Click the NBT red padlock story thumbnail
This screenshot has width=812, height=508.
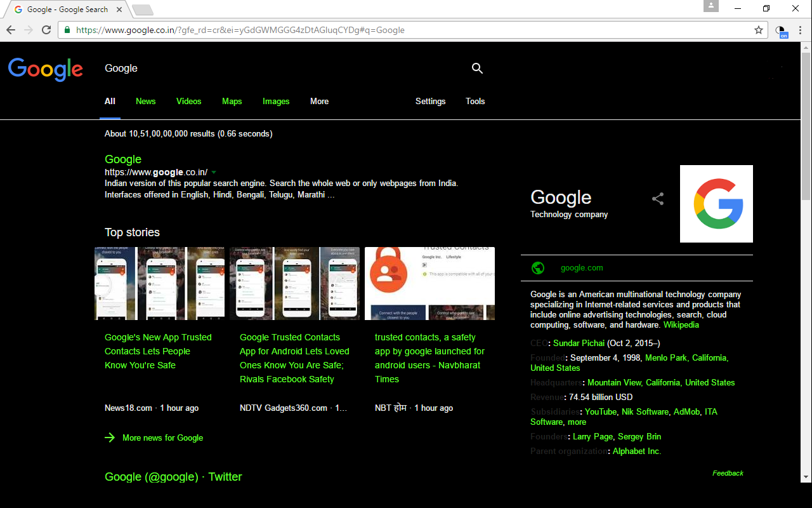pyautogui.click(x=429, y=283)
